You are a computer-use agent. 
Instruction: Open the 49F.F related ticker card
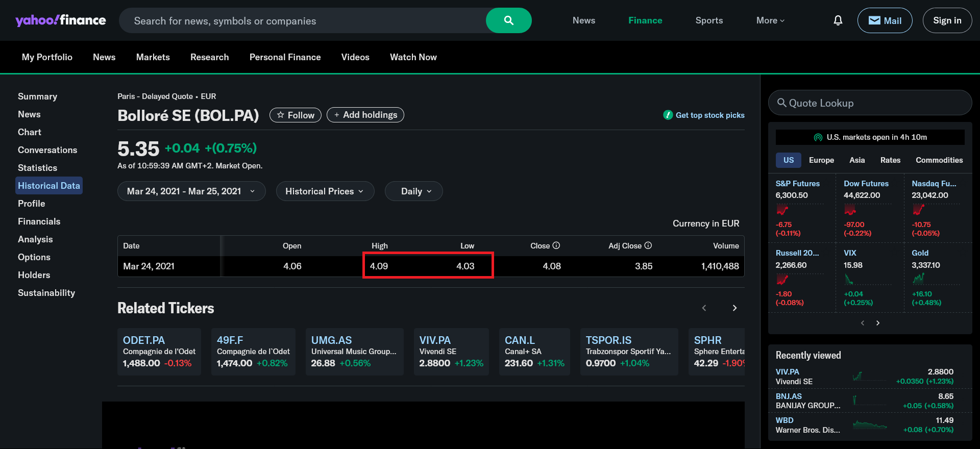pyautogui.click(x=253, y=352)
